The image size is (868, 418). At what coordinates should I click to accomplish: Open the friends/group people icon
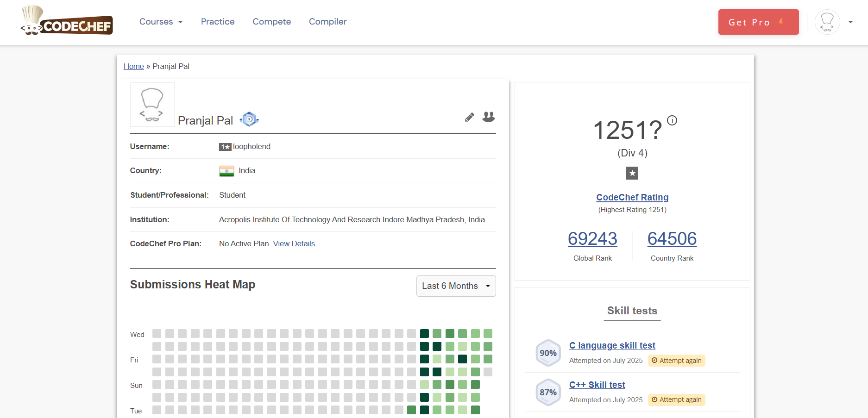(x=489, y=117)
